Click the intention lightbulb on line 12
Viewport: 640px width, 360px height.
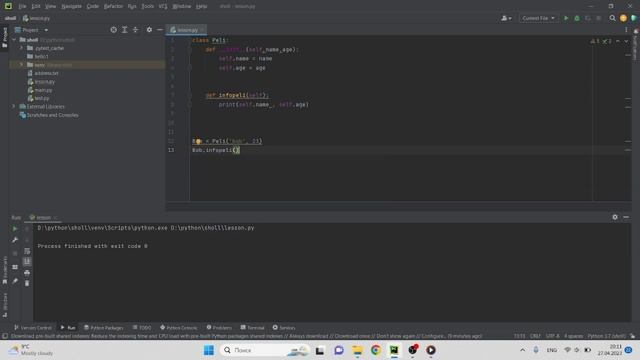tap(198, 141)
